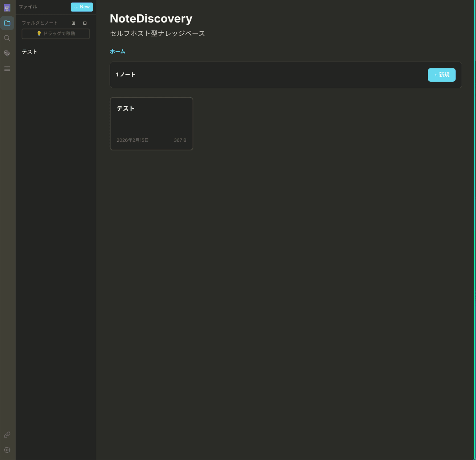476x460 pixels.
Task: Open the ホーム breadcrumb link
Action: pos(117,51)
